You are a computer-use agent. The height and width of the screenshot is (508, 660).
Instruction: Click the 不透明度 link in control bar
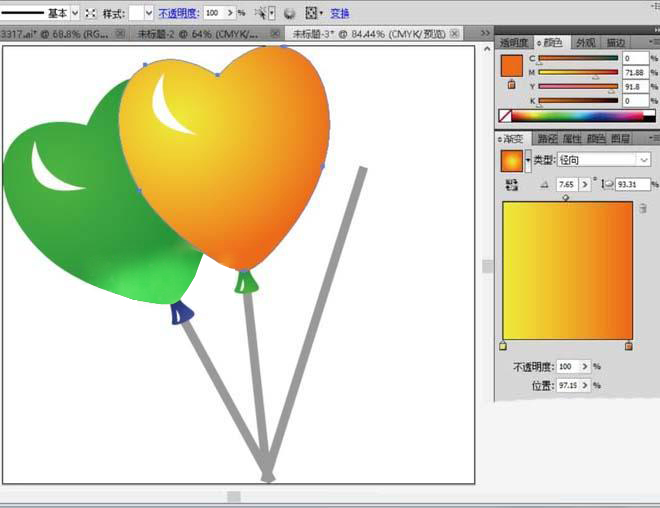tap(178, 13)
